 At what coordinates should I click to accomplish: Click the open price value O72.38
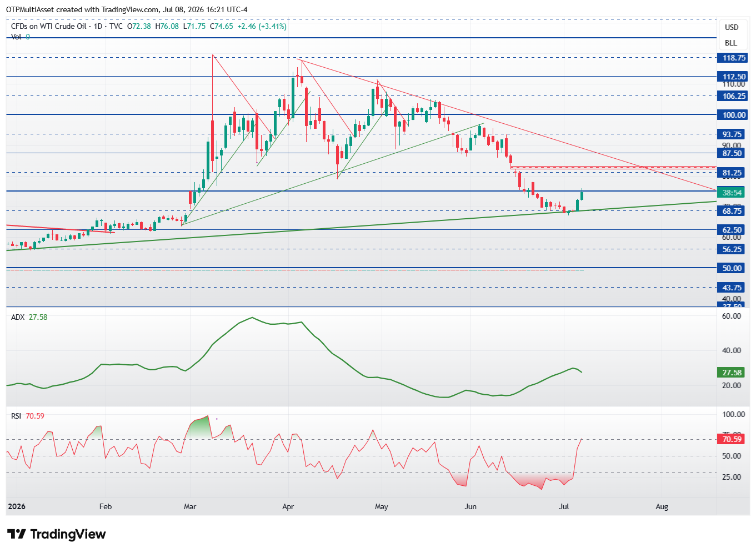[139, 26]
